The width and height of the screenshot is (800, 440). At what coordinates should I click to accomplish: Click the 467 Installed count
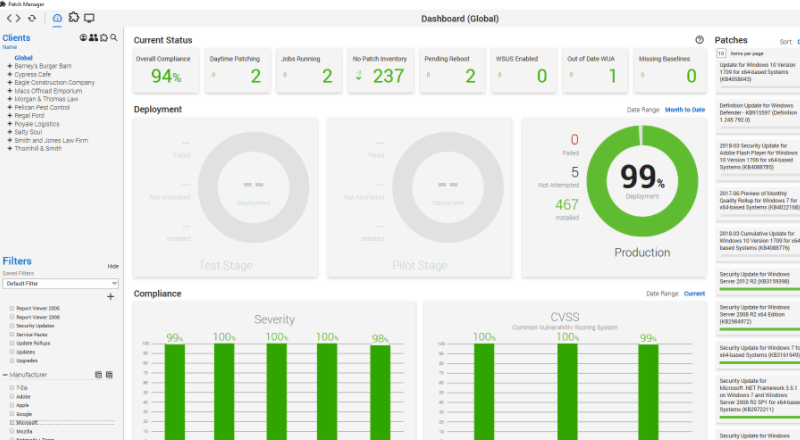[x=567, y=205]
